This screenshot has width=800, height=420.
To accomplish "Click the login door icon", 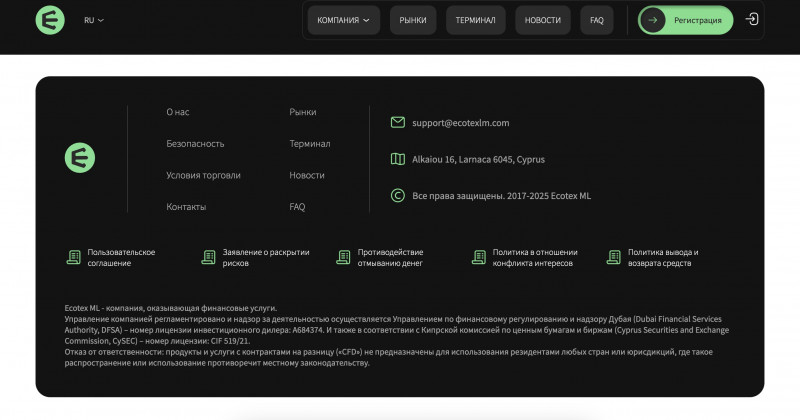I will (x=752, y=19).
